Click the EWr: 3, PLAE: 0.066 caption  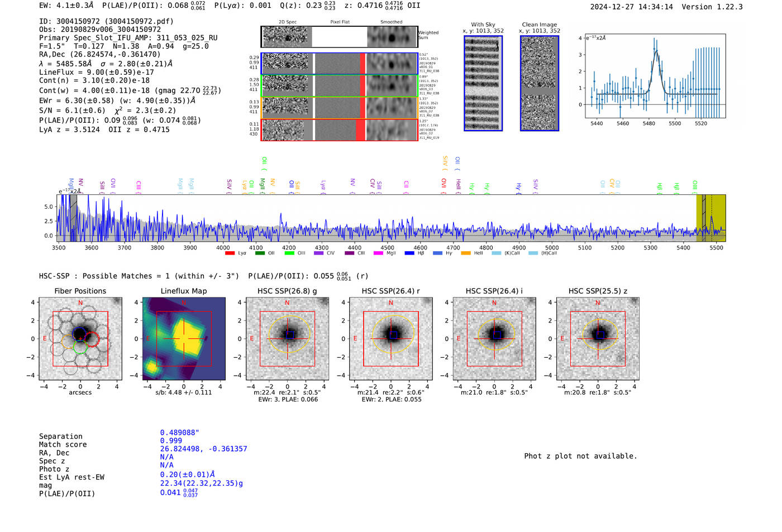pos(288,400)
